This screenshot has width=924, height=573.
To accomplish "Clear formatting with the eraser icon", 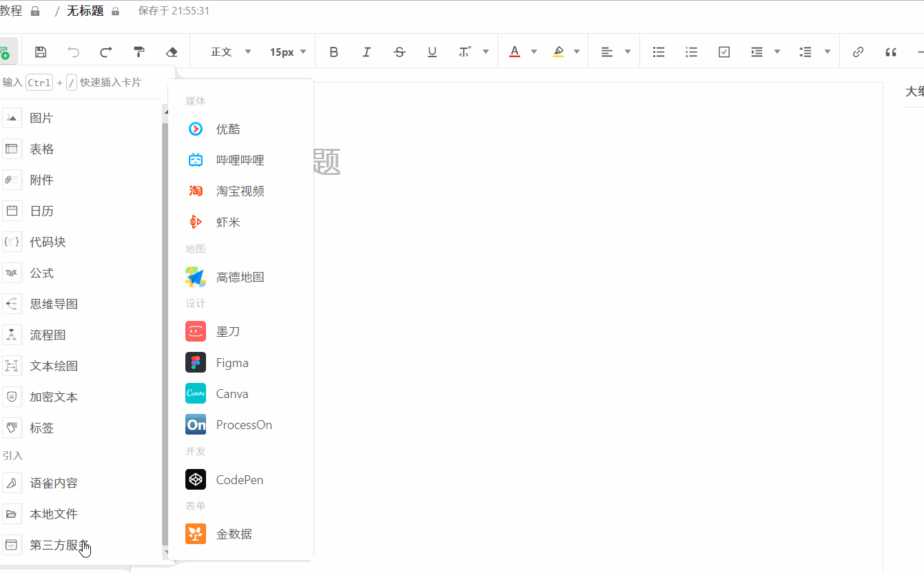I will click(x=172, y=52).
